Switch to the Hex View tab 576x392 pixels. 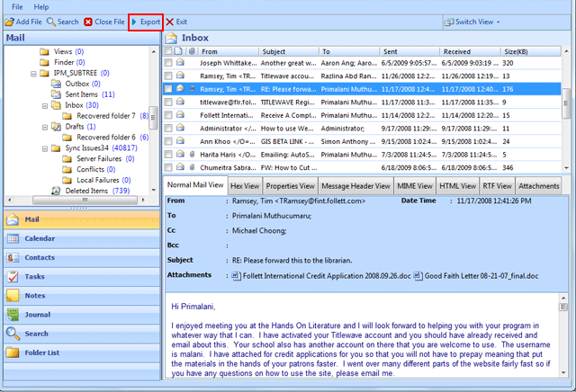(245, 186)
